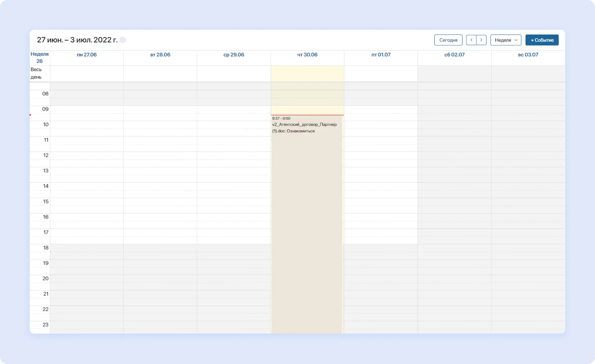
Task: Open the Неделя view dropdown
Action: (506, 40)
